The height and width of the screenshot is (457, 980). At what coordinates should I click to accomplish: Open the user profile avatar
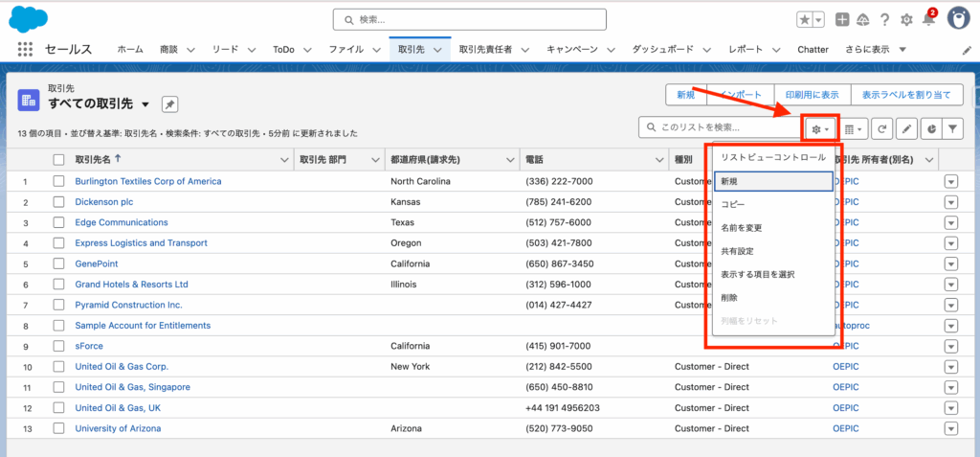[x=958, y=19]
